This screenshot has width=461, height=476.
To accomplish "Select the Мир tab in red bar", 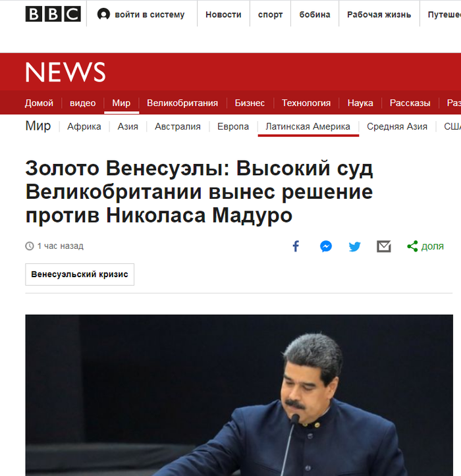I will pos(121,103).
